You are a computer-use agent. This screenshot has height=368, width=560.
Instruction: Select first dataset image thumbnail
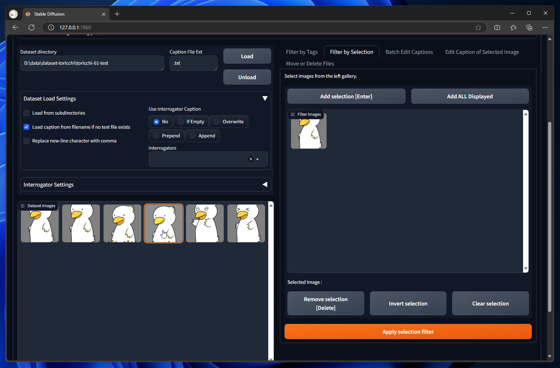point(40,224)
